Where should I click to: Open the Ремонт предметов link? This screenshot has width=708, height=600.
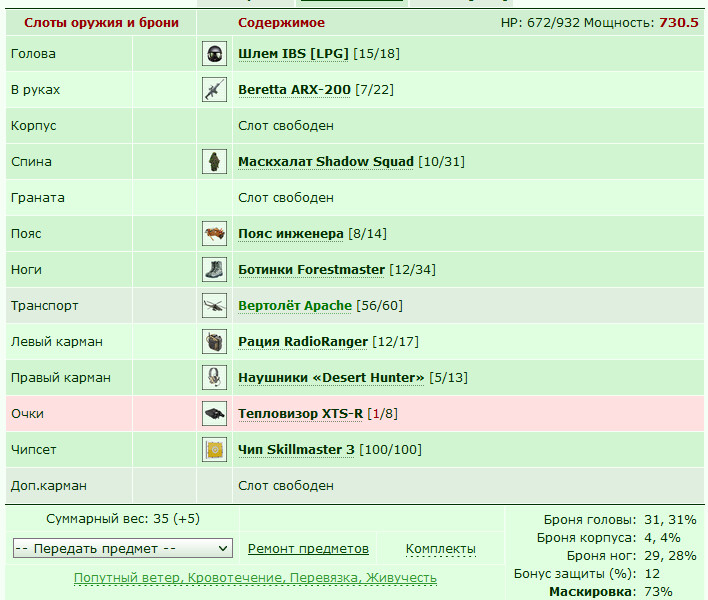[308, 549]
